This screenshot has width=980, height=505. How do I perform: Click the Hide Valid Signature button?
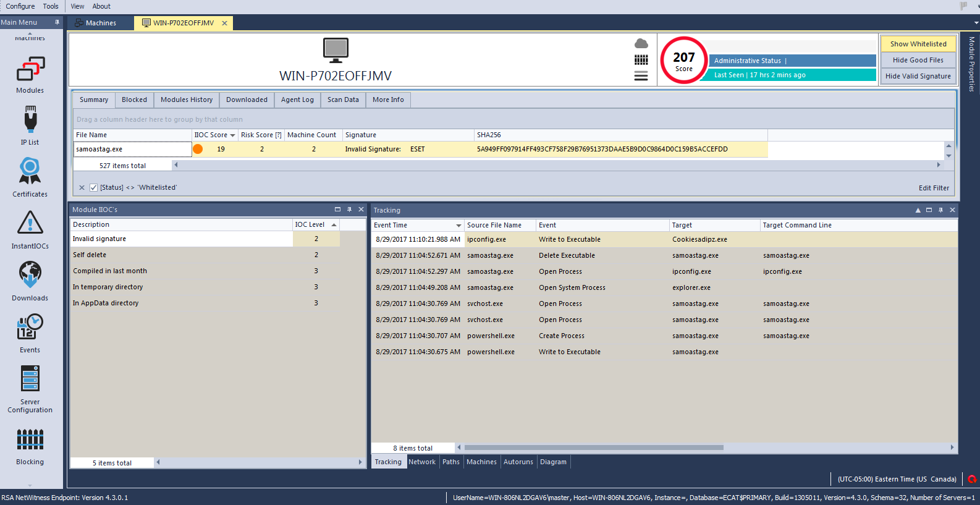pyautogui.click(x=918, y=76)
